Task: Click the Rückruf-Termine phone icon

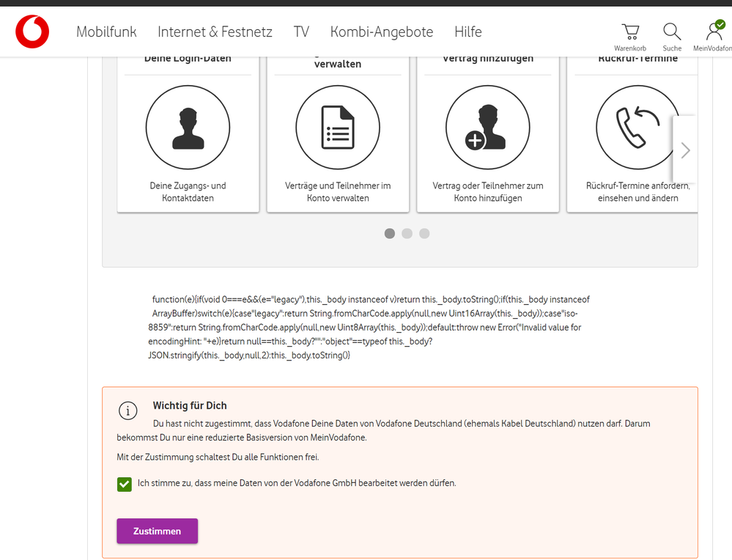Action: (x=637, y=128)
